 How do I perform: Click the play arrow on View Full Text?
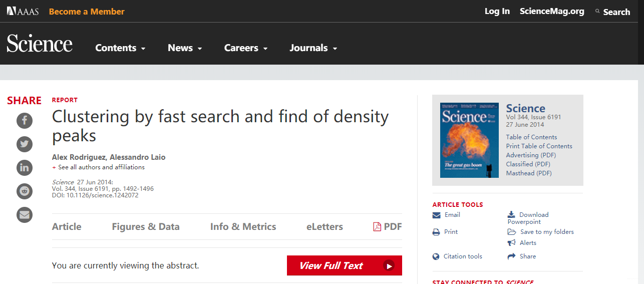coord(389,266)
